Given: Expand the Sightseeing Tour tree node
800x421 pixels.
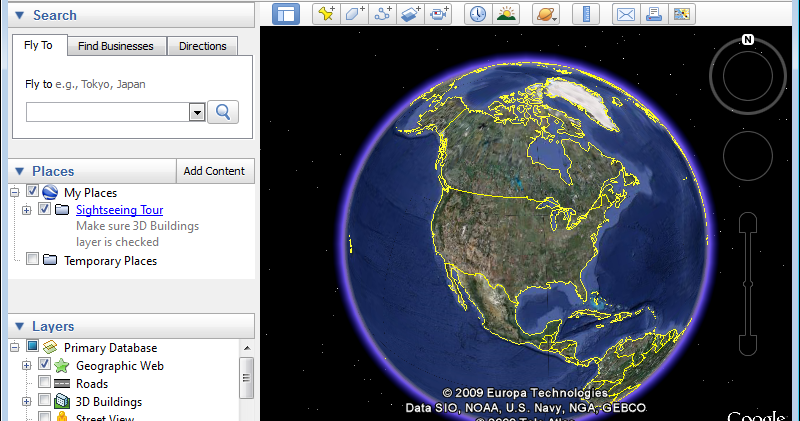Looking at the screenshot, I should click(27, 210).
